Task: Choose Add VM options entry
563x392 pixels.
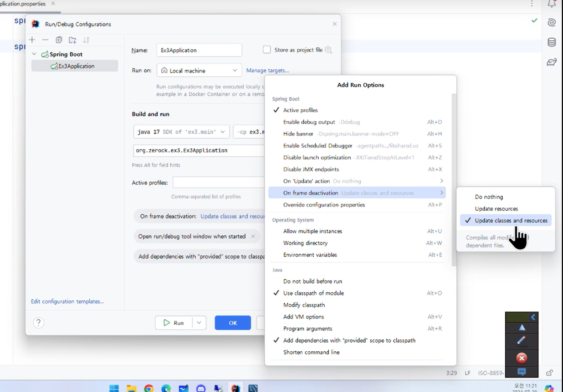Action: pyautogui.click(x=357, y=317)
